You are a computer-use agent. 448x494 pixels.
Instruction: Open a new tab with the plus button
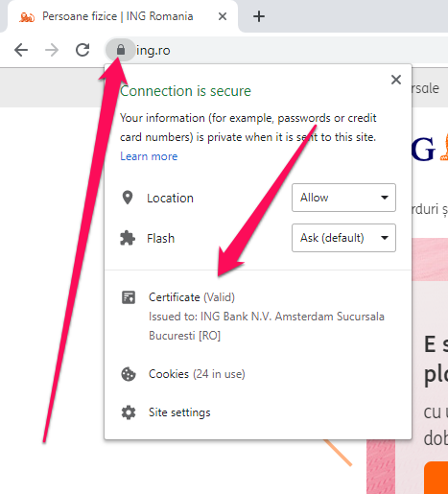click(259, 16)
